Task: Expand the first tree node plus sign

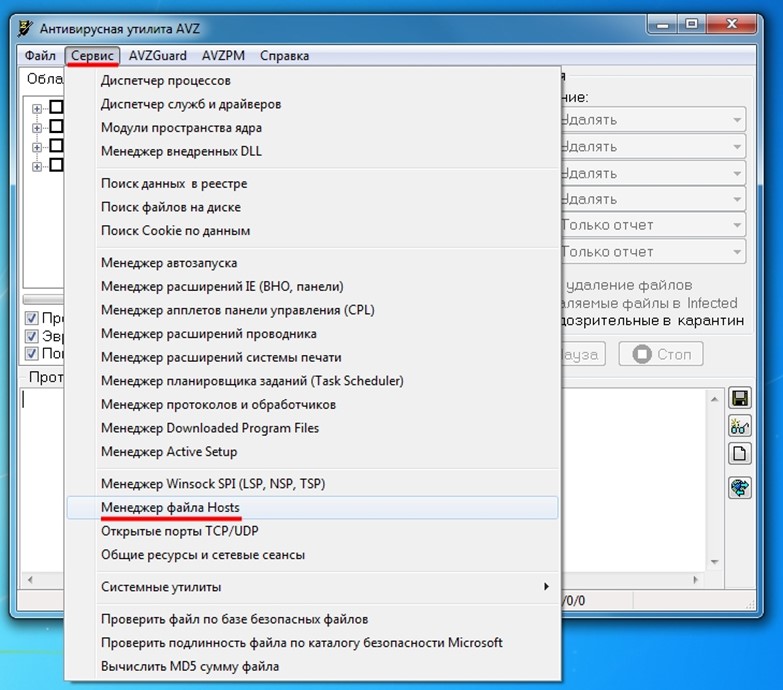Action: point(37,108)
